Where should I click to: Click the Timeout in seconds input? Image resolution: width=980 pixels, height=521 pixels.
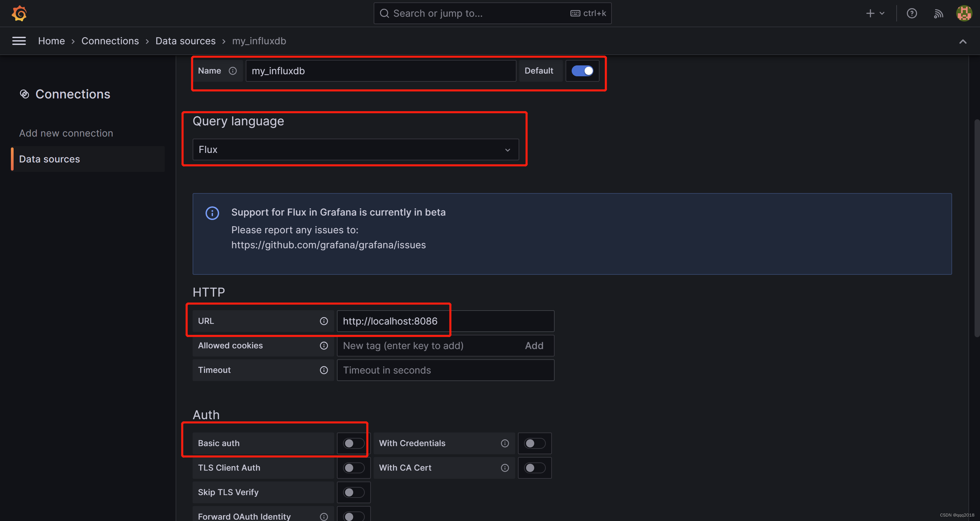coord(445,370)
